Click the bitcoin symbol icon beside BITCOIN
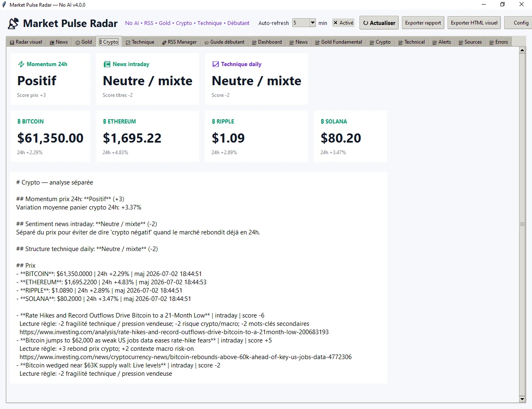Viewport: 532px width, 409px height. pyautogui.click(x=19, y=122)
